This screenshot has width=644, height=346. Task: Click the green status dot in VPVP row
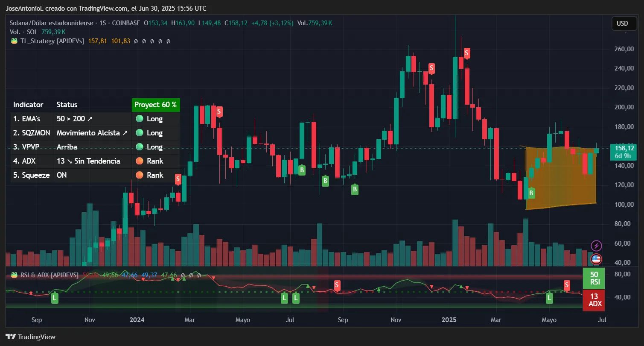tap(139, 147)
